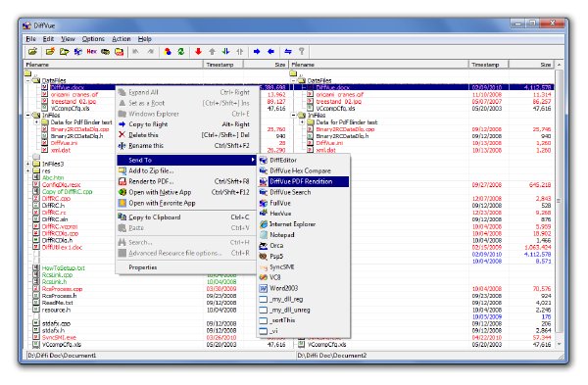Click the blue right arrow toolbar icon
Screen dimensions: 588x385
[x=257, y=51]
